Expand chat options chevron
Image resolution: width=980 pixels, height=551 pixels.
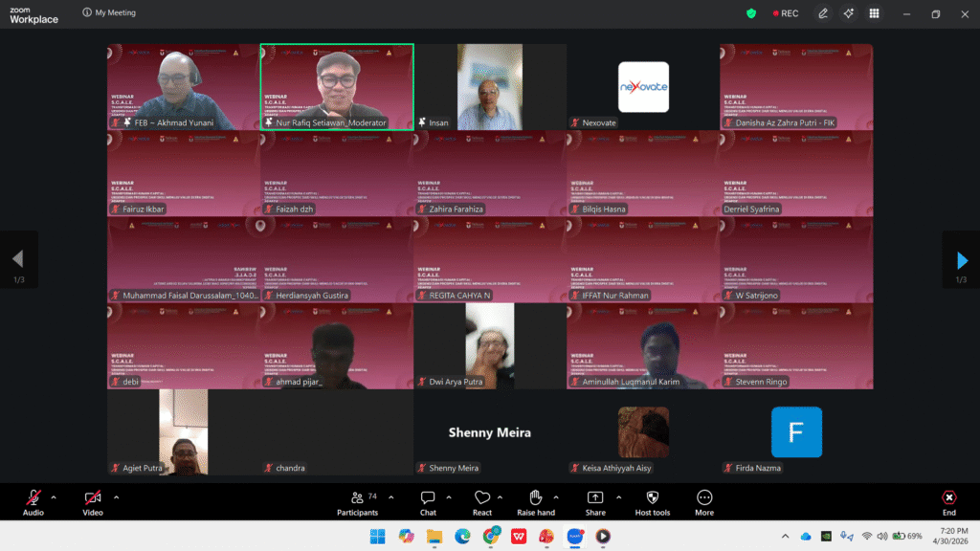coord(449,497)
